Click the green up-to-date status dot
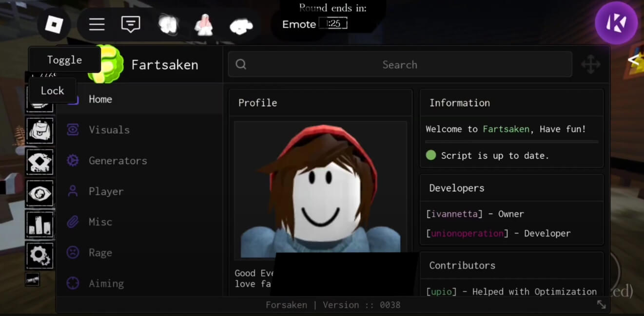 [431, 155]
